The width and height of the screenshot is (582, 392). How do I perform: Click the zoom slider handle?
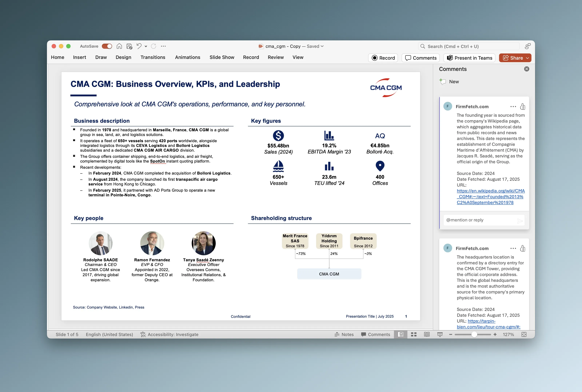[x=474, y=335]
